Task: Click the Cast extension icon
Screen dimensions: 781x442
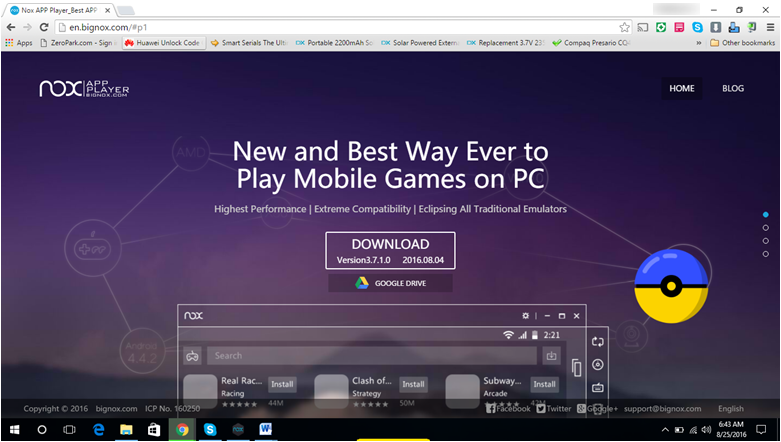Action: [x=643, y=27]
